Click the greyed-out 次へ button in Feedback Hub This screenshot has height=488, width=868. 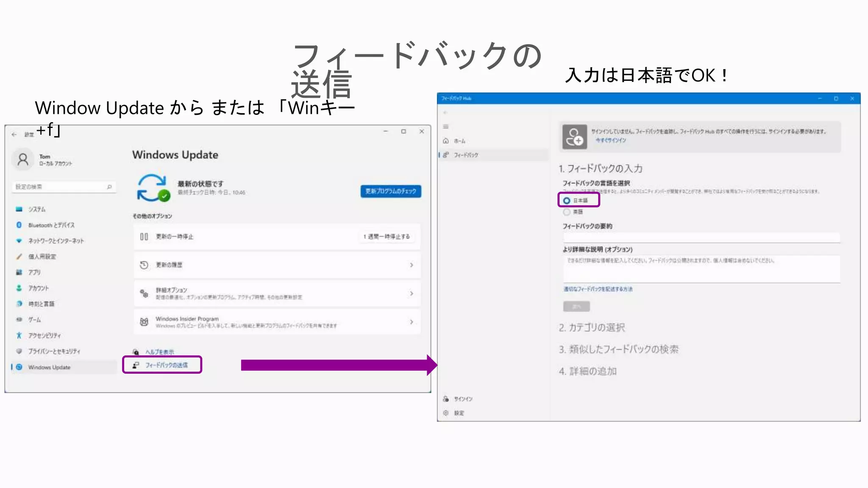576,306
